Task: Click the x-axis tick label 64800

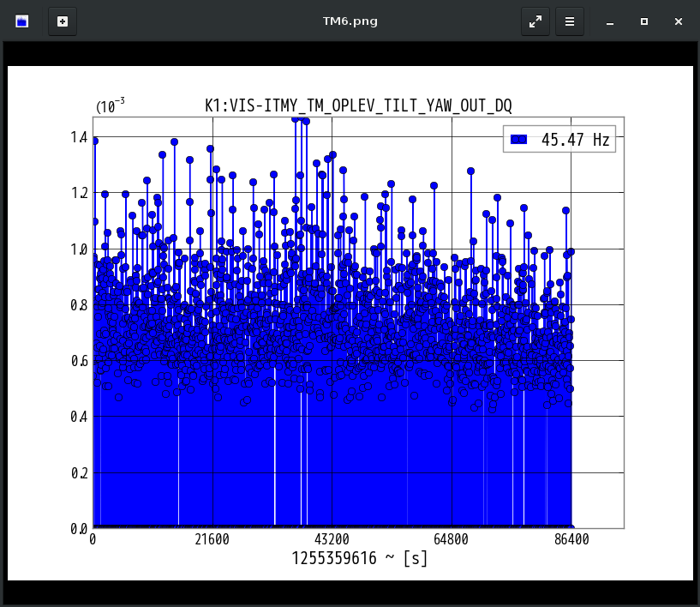Action: pyautogui.click(x=451, y=539)
